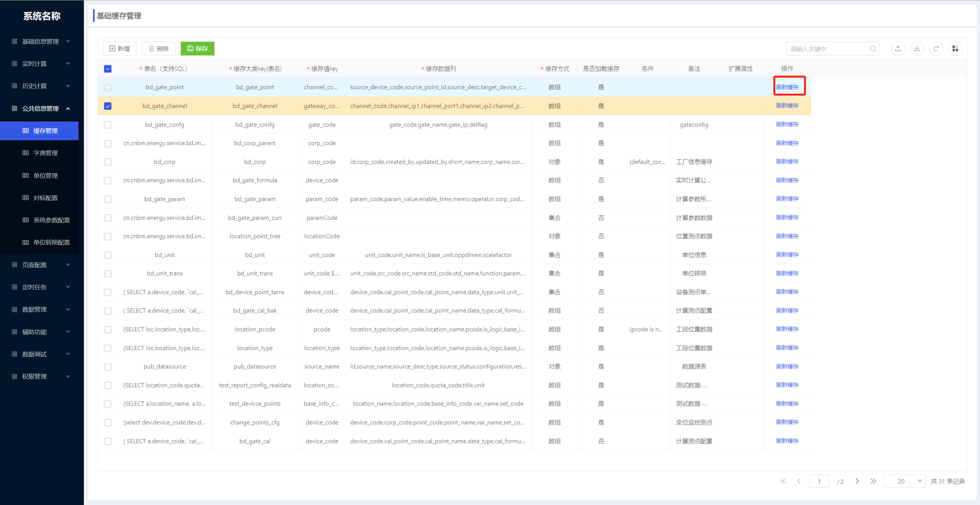Click the 系统参数配置 table icon
This screenshot has height=505, width=980.
(26, 220)
